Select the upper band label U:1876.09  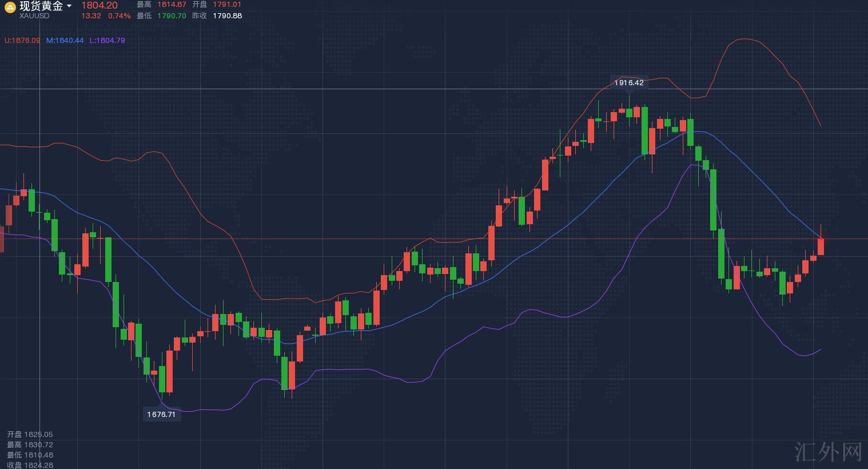pyautogui.click(x=22, y=41)
